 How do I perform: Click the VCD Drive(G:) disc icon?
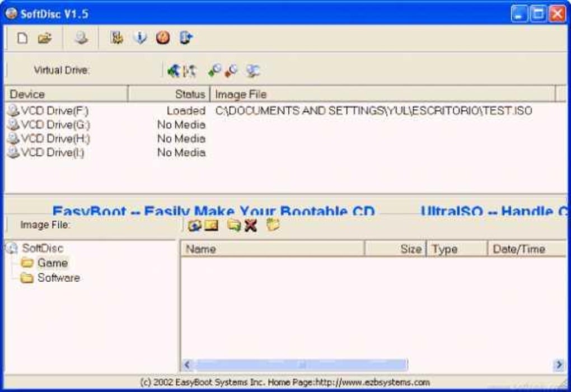[13, 124]
